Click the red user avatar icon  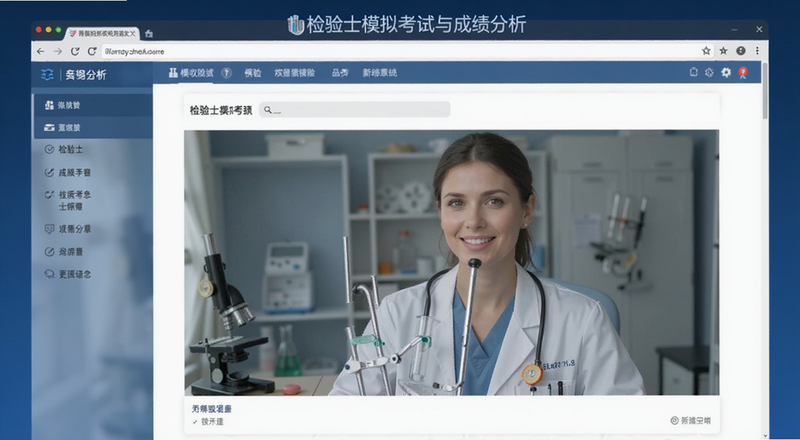pyautogui.click(x=743, y=72)
